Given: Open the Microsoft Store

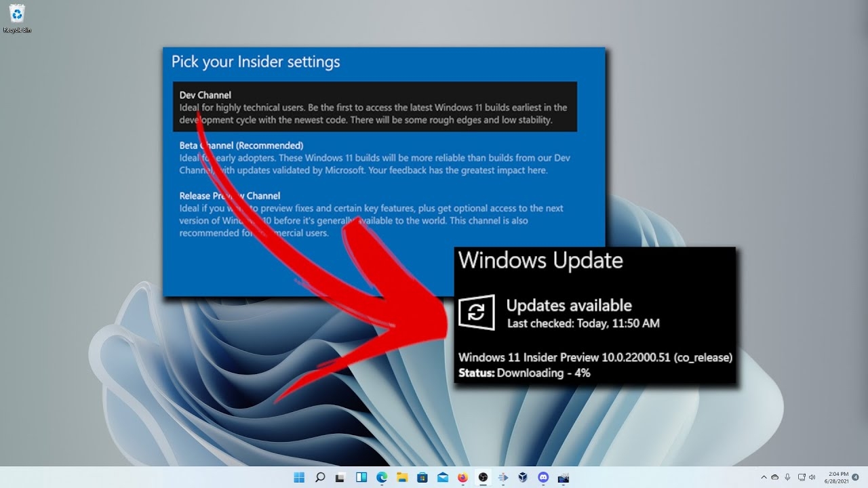Looking at the screenshot, I should click(x=422, y=476).
